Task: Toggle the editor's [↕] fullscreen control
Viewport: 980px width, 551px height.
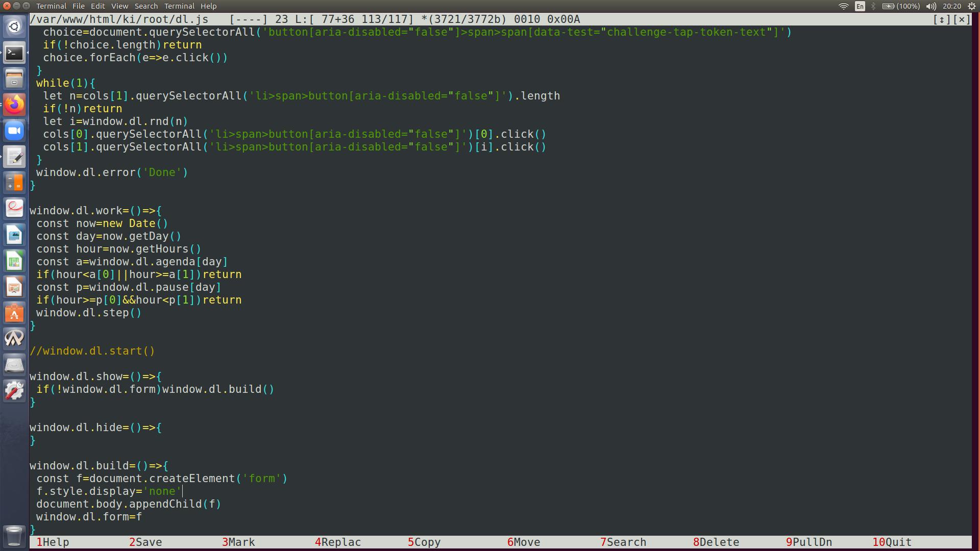Action: [942, 19]
